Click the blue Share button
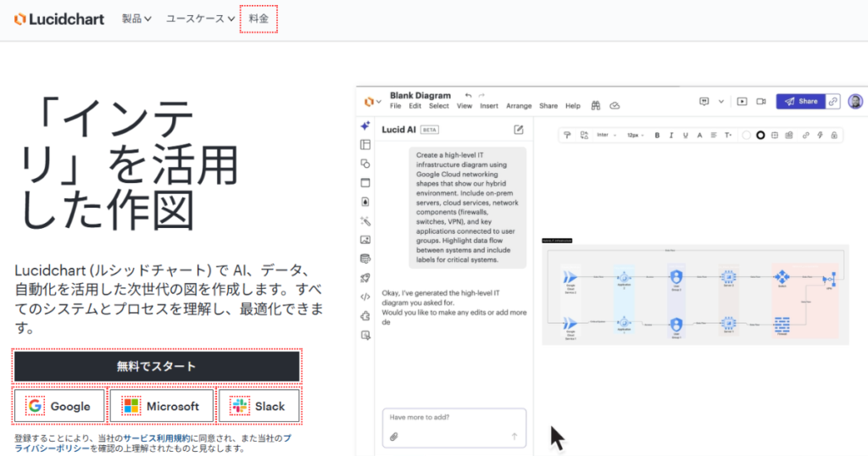868x456 pixels. [x=800, y=101]
